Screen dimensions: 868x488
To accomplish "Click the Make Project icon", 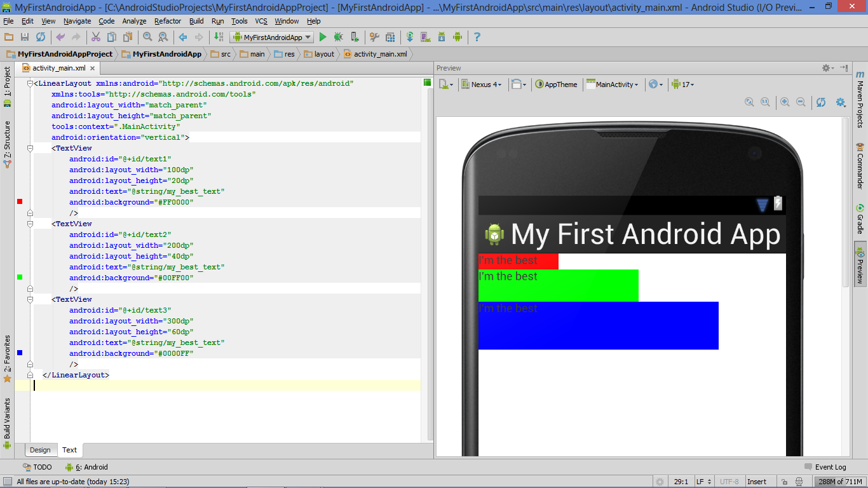I will [x=219, y=37].
